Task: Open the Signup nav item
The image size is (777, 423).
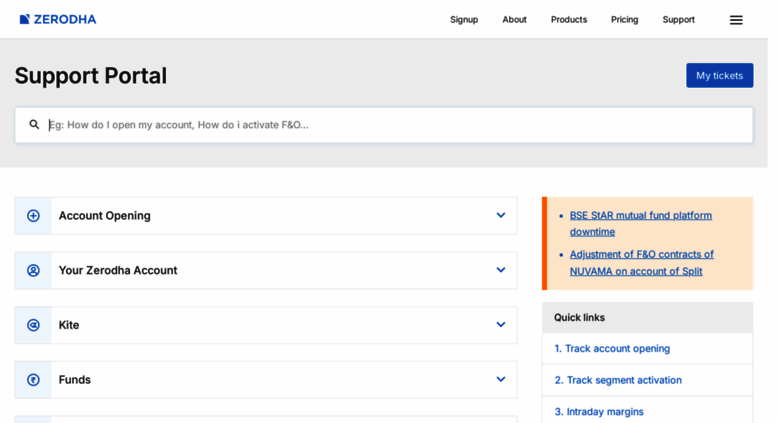Action: pyautogui.click(x=464, y=20)
